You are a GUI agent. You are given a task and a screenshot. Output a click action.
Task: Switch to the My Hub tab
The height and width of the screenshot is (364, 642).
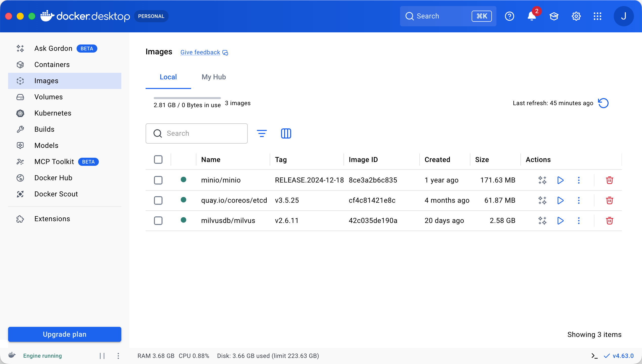click(214, 77)
